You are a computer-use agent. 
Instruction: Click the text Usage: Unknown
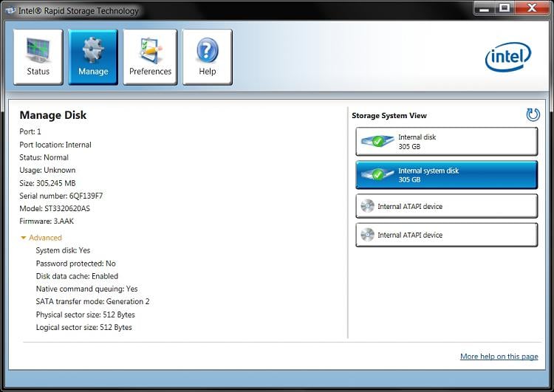[47, 171]
